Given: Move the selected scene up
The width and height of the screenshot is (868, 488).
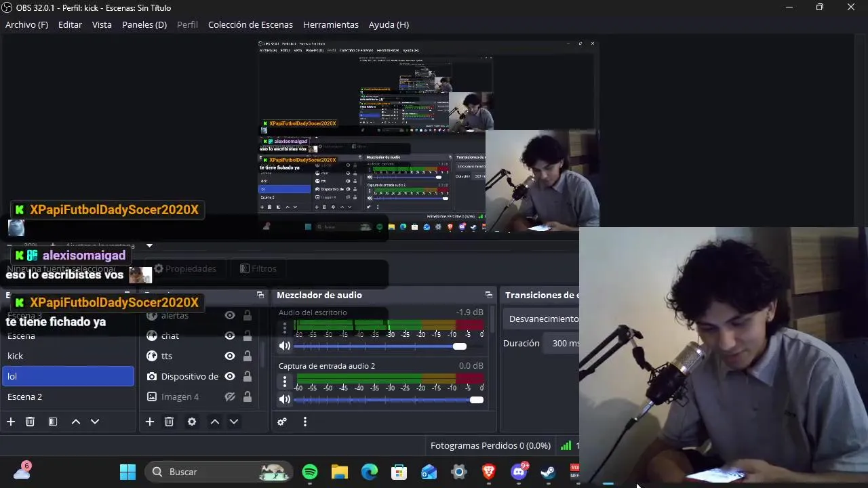Looking at the screenshot, I should coord(76,422).
